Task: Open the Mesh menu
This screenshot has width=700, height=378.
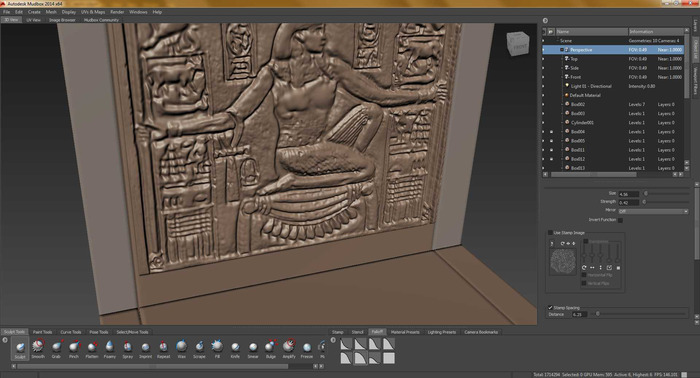Action: [x=51, y=12]
